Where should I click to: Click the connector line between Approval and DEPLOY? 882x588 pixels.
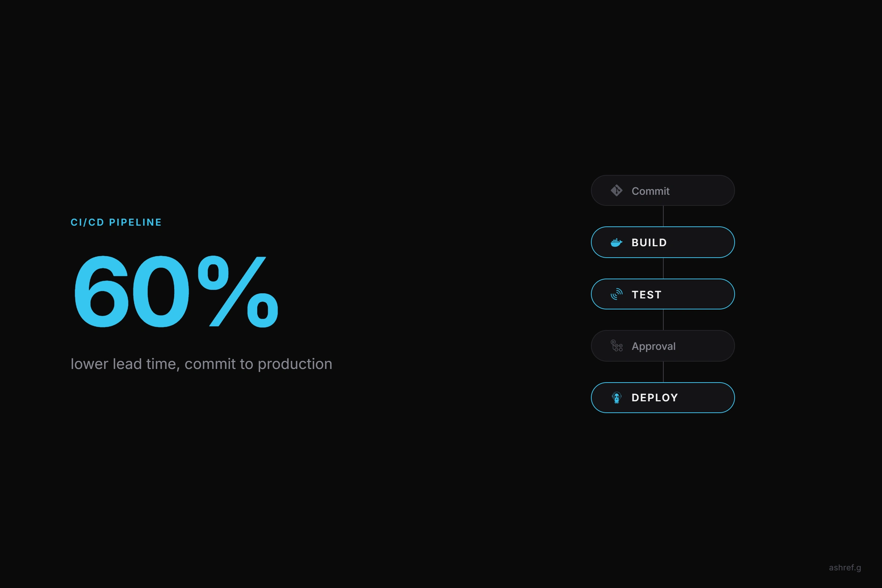(663, 372)
